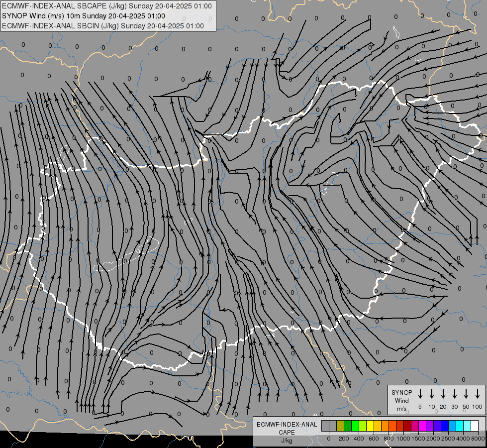487x448 pixels.
Task: Click the 10 m/s wind arrow in legend
Action: 432,394
